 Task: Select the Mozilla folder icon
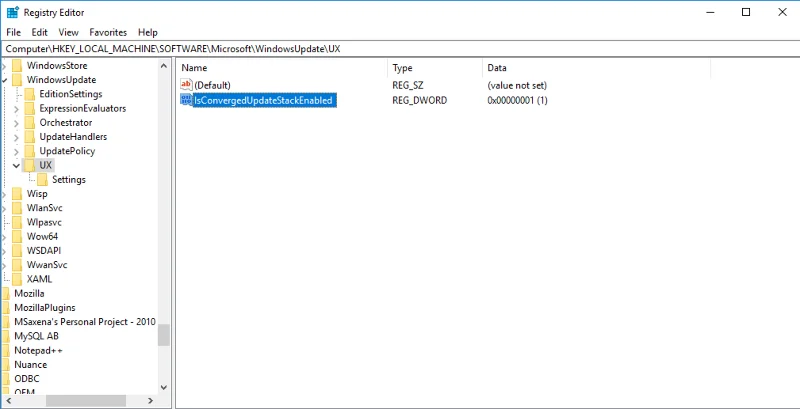pos(6,294)
